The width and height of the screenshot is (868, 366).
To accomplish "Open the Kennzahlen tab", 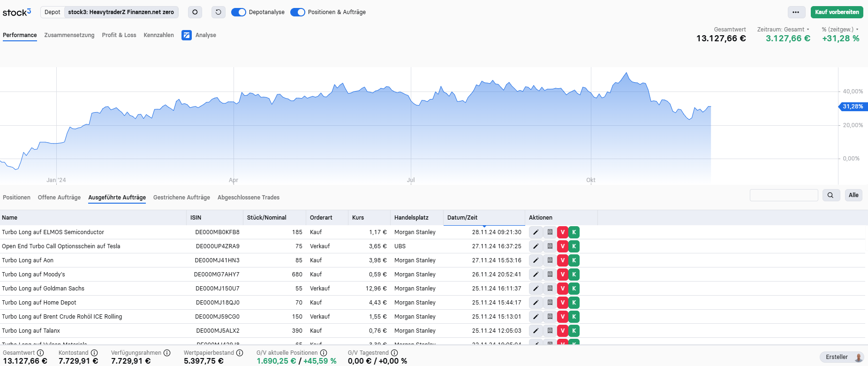I will pyautogui.click(x=159, y=35).
